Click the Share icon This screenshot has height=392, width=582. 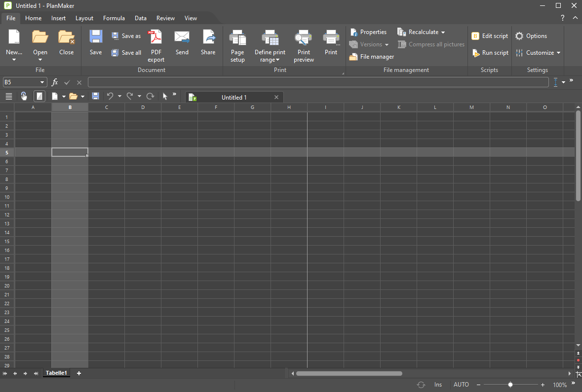(x=208, y=37)
